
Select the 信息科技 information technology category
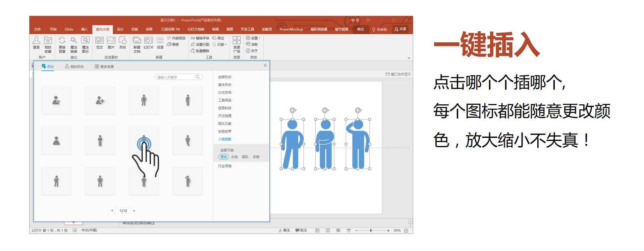coord(225,108)
